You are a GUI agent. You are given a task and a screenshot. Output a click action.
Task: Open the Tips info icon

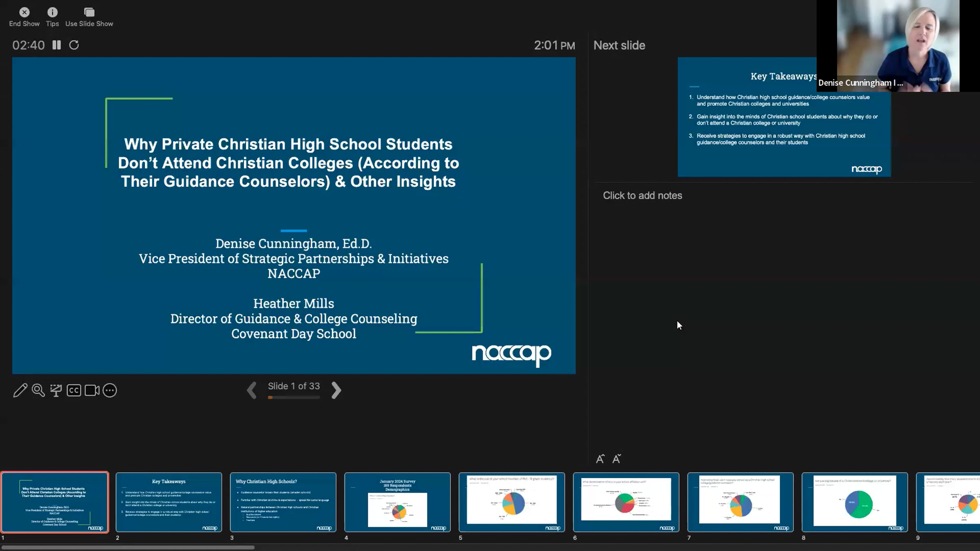(x=52, y=18)
